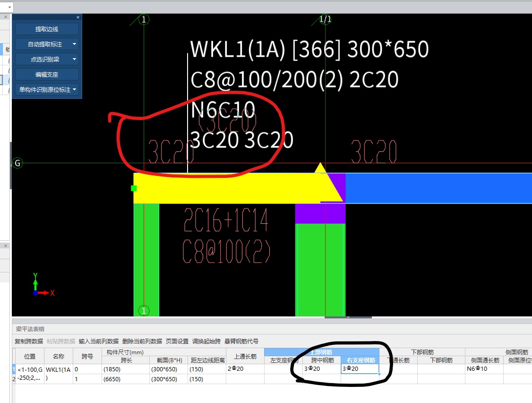Viewport: 532px width, 403px height.
Task: Select the 名称 column header
Action: 59,356
